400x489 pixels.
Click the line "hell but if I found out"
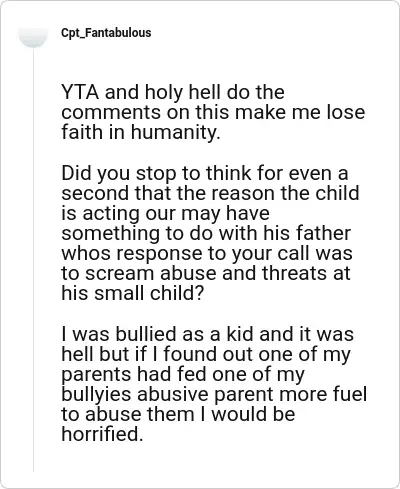tap(206, 354)
